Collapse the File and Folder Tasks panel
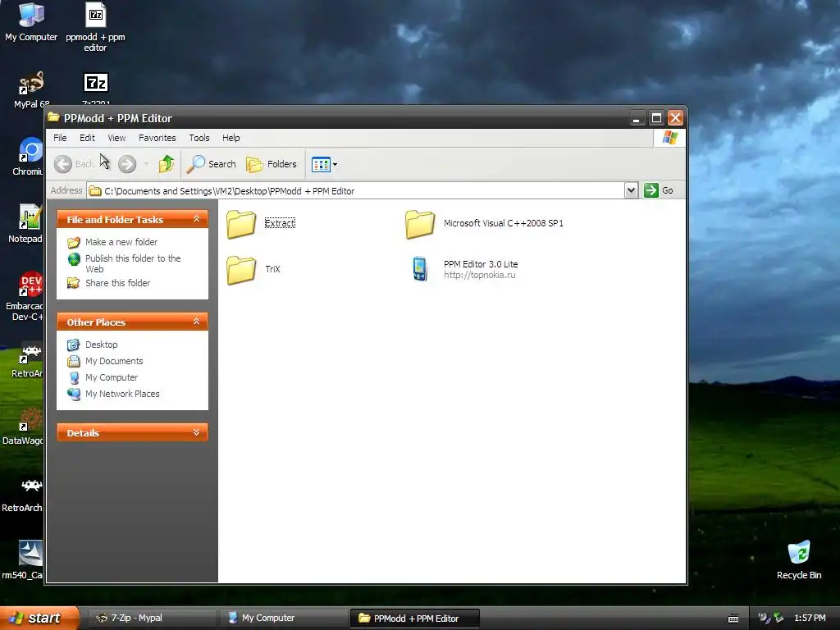This screenshot has height=630, width=840. pyautogui.click(x=196, y=219)
